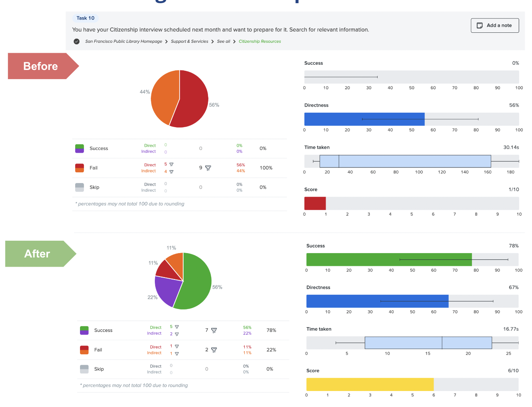Click the filter funnel beside Fail indirect count 4
The height and width of the screenshot is (407, 532).
pos(172,171)
